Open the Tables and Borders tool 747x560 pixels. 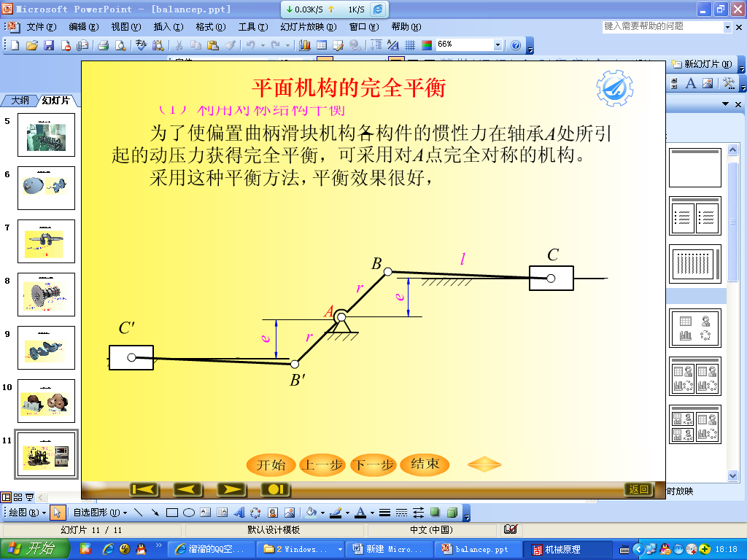coord(338,45)
